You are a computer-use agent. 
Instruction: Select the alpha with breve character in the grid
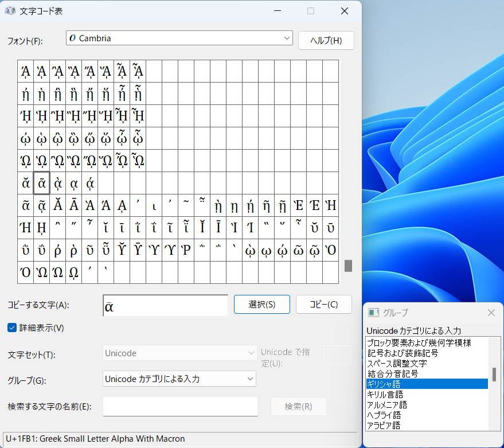(25, 183)
